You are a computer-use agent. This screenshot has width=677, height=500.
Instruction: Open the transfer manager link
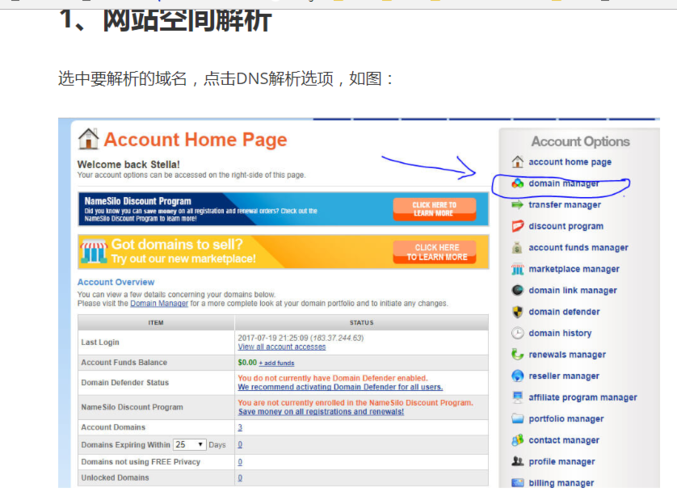click(565, 205)
